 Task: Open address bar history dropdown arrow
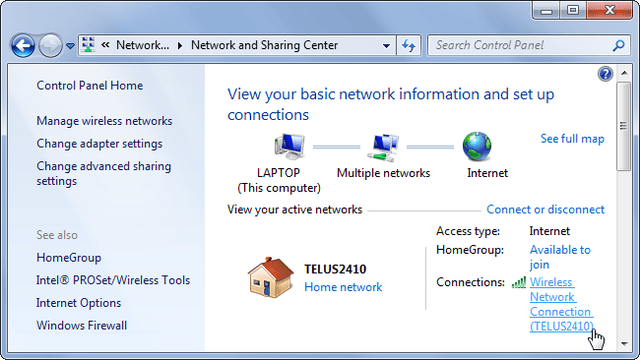(386, 46)
